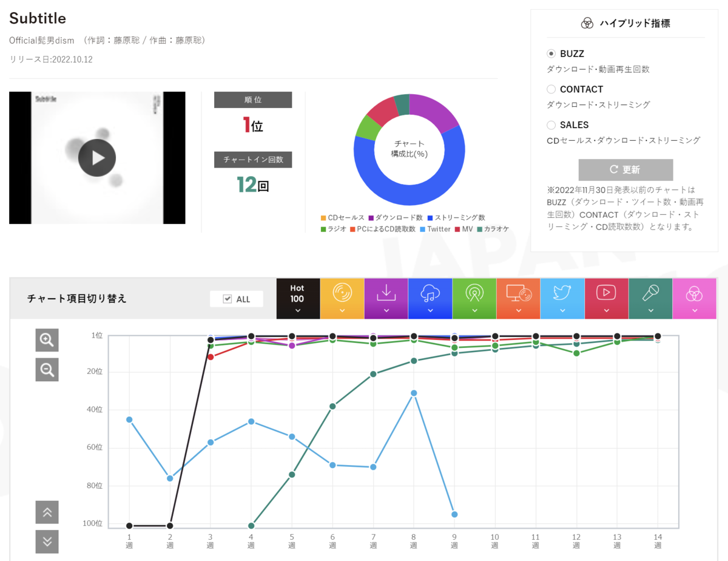This screenshot has width=728, height=561.
Task: Click the song title Subtitle
Action: point(38,18)
